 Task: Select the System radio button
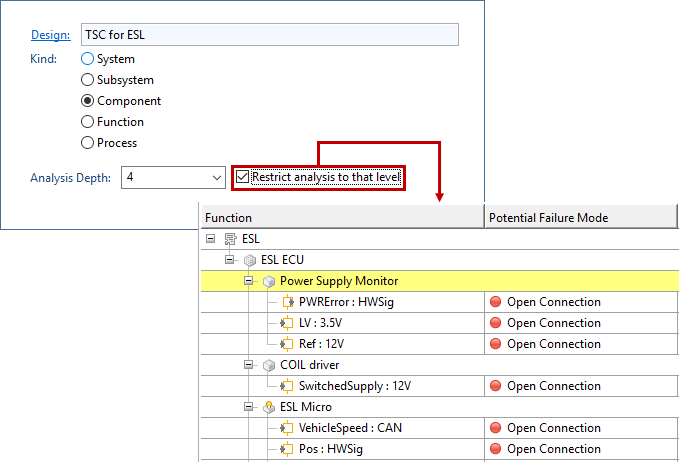87,58
